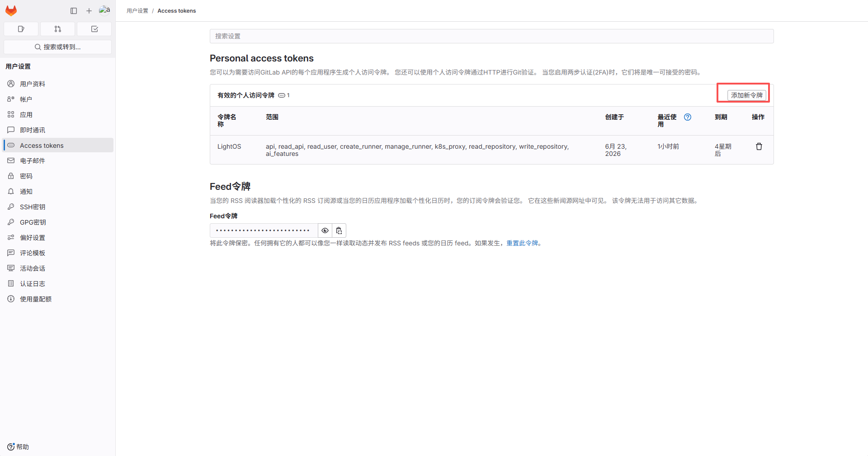Open the merge requests icon button
The width and height of the screenshot is (868, 456).
pos(58,29)
